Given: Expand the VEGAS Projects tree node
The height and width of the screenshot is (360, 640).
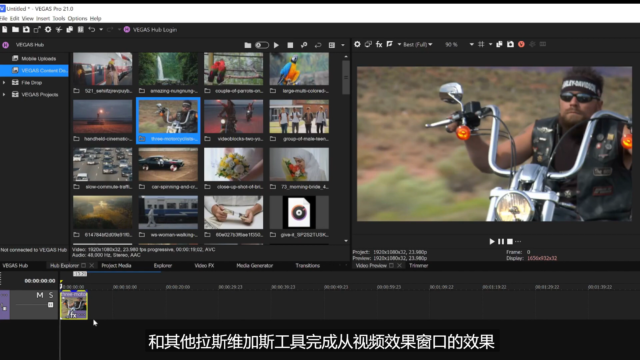Looking at the screenshot, I should click(4, 94).
